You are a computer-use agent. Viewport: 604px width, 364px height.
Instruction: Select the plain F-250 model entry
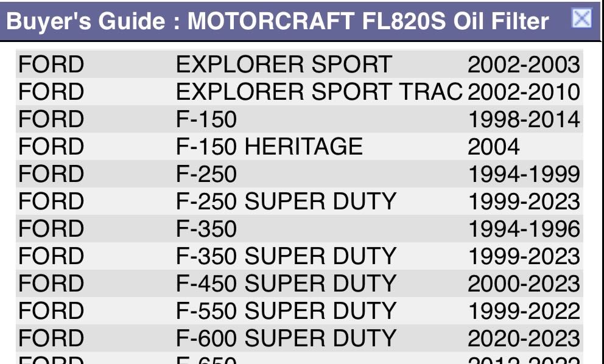206,174
